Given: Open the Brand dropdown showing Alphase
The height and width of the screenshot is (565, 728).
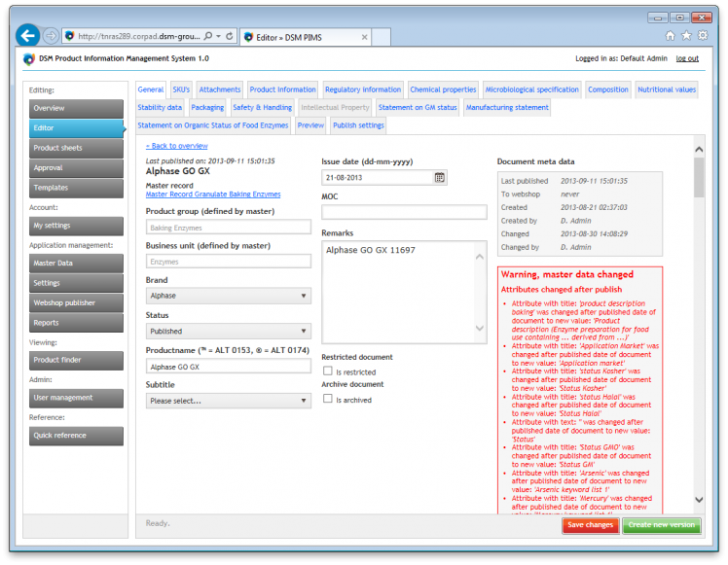Looking at the screenshot, I should click(x=229, y=296).
